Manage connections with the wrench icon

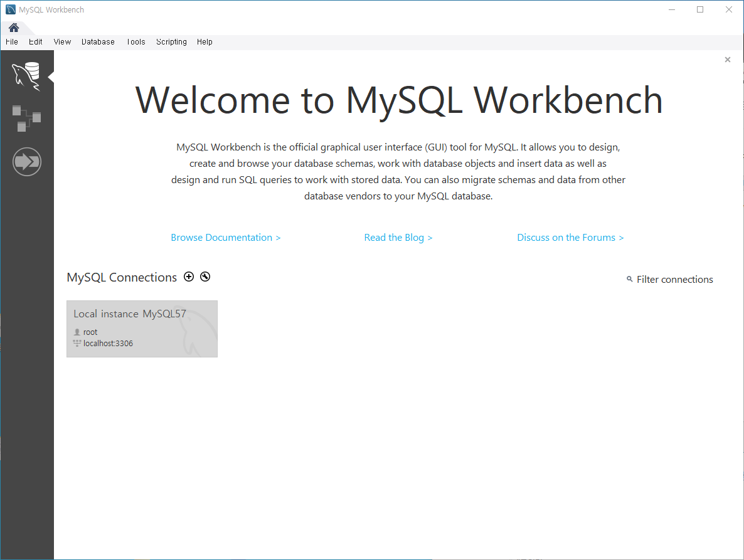click(x=205, y=277)
